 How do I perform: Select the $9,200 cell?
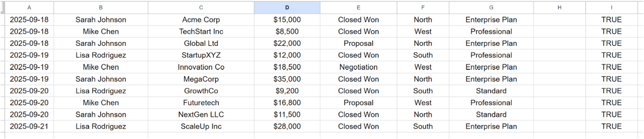[287, 91]
